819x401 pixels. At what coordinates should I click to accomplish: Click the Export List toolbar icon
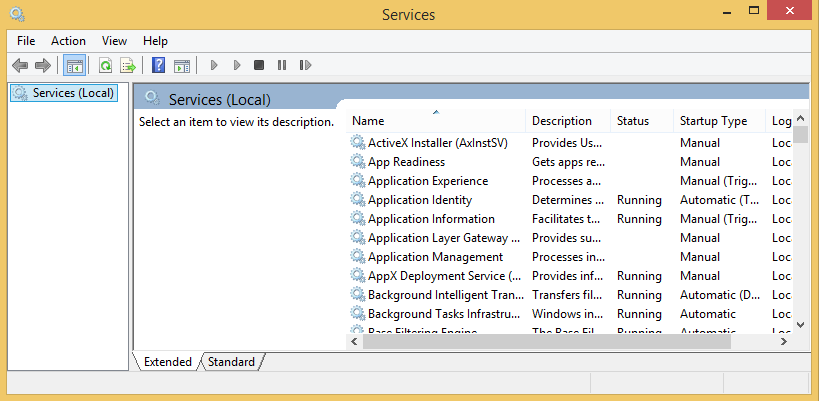pyautogui.click(x=128, y=65)
